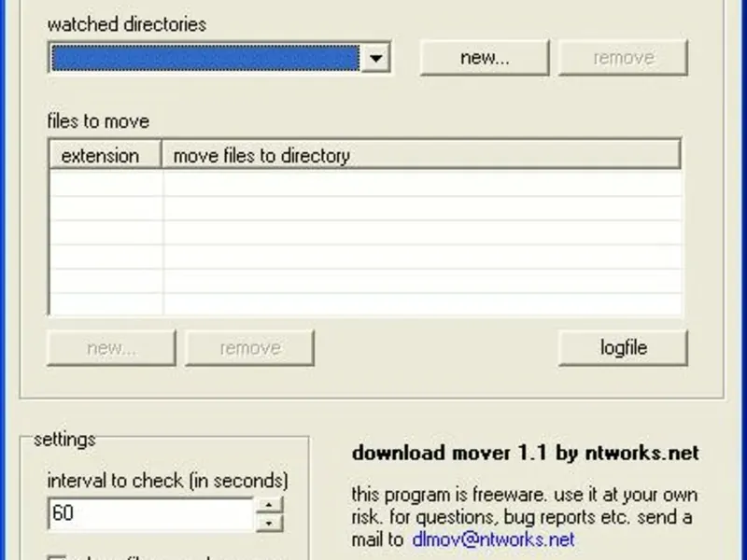This screenshot has width=747, height=560.
Task: Click the interval to check seconds field
Action: (151, 513)
